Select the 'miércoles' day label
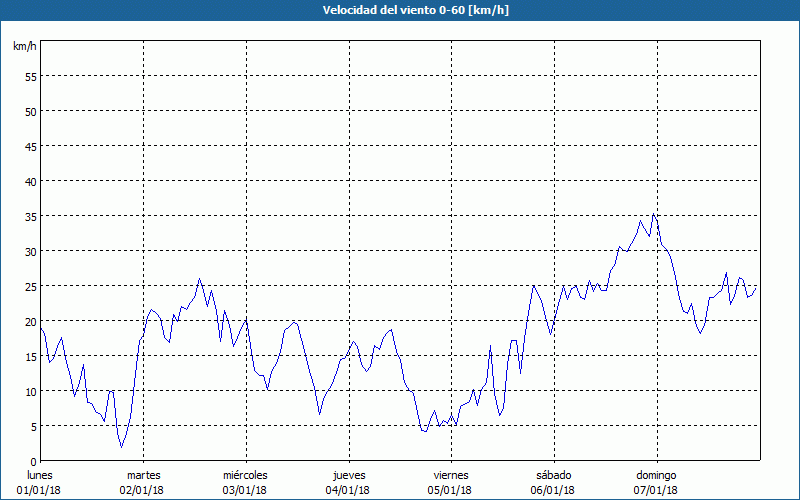 pyautogui.click(x=245, y=474)
